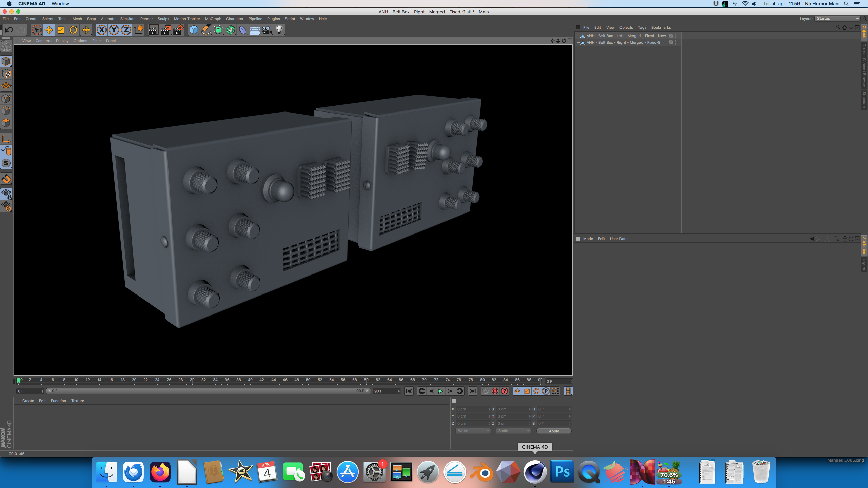The image size is (868, 488).
Task: Toggle Rotation keyframe recording in timeline bar
Action: pyautogui.click(x=536, y=391)
